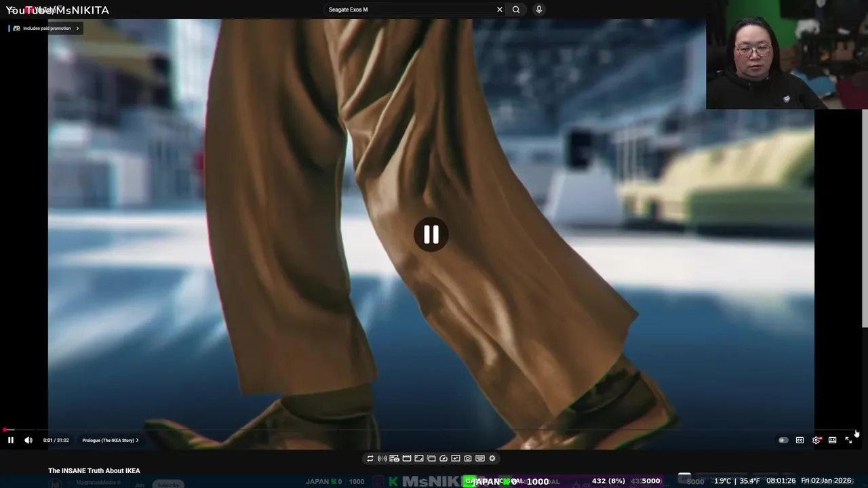Click the keyboard shortcuts icon
This screenshot has height=488, width=868.
tap(480, 459)
